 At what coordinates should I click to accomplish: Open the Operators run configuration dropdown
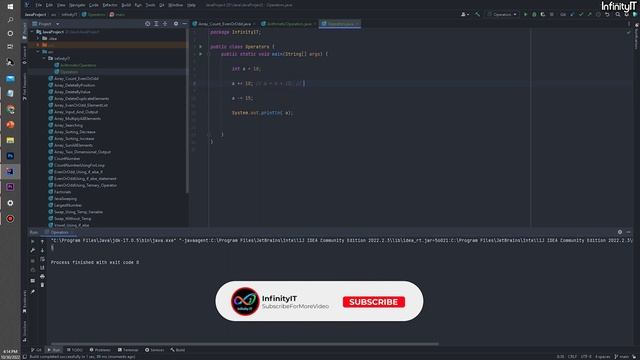pos(502,14)
